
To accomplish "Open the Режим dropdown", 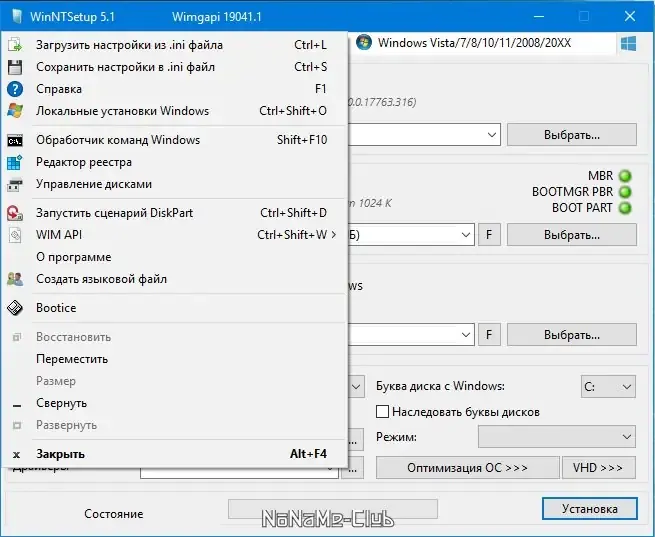I will point(557,437).
